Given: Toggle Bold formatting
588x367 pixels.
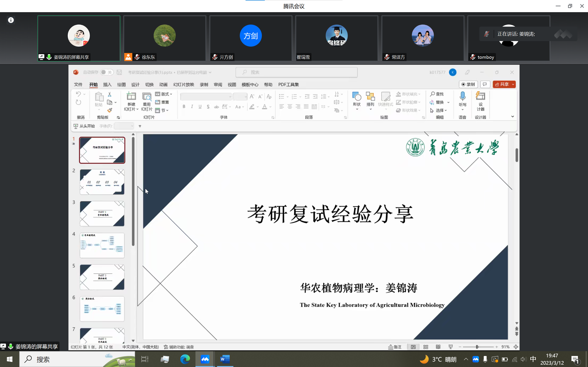Looking at the screenshot, I should 184,106.
